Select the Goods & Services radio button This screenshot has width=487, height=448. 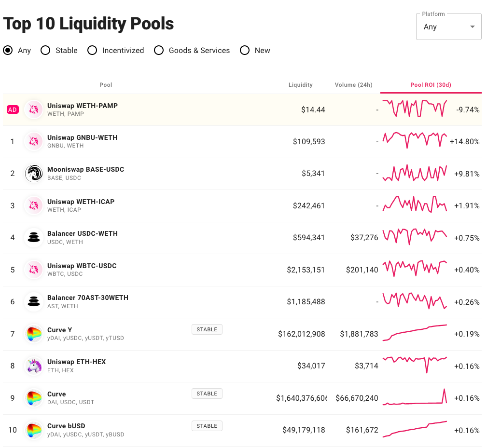159,50
